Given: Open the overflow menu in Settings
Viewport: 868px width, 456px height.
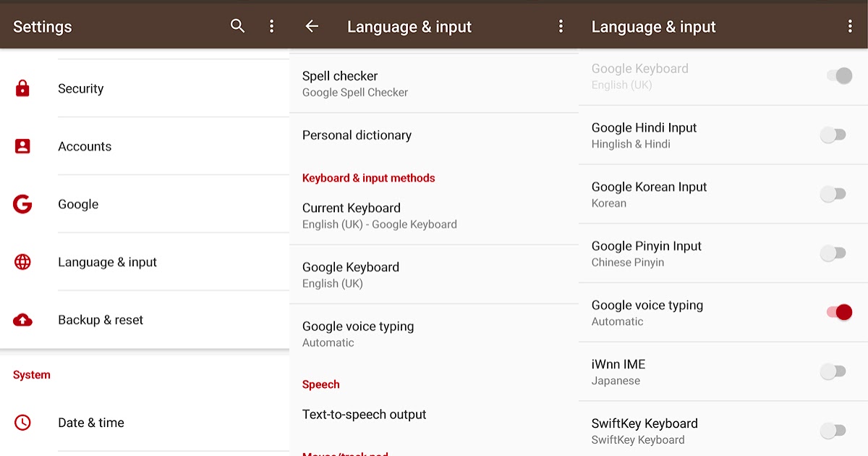Looking at the screenshot, I should pyautogui.click(x=271, y=25).
